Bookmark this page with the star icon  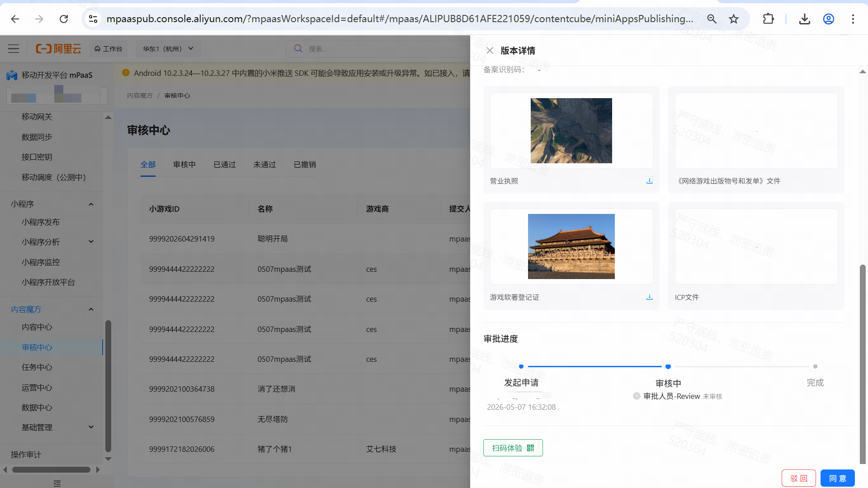click(734, 19)
